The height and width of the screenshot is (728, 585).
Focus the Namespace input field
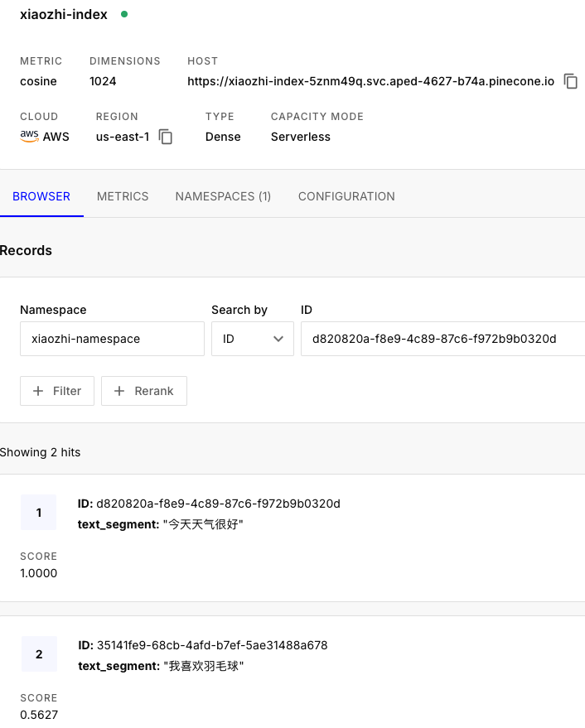(x=112, y=339)
